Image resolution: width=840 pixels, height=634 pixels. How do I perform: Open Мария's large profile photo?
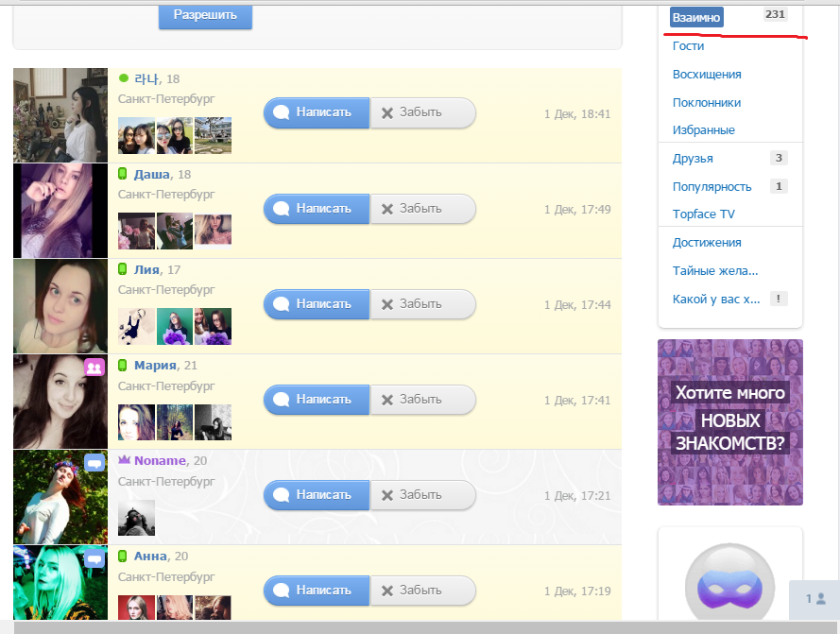pos(60,402)
